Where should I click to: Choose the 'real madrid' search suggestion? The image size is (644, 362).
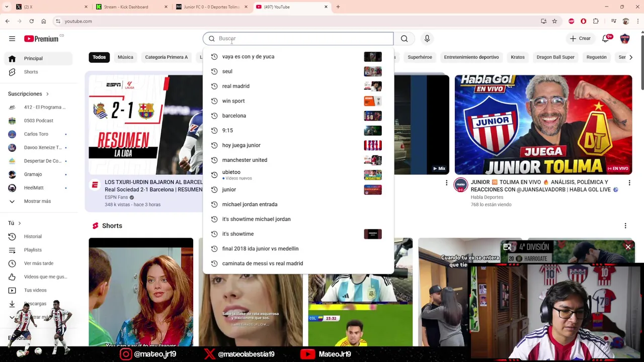tap(298, 86)
